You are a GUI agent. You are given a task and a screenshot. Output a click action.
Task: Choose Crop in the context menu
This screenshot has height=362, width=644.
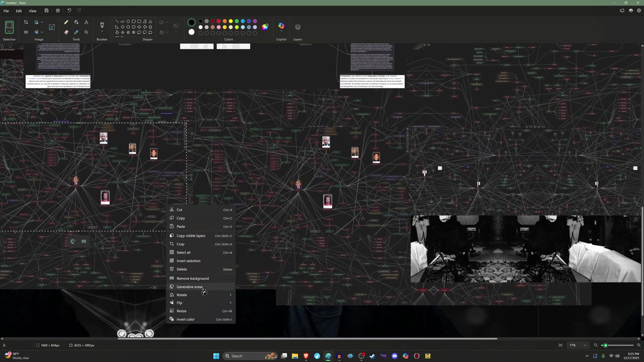(201, 244)
